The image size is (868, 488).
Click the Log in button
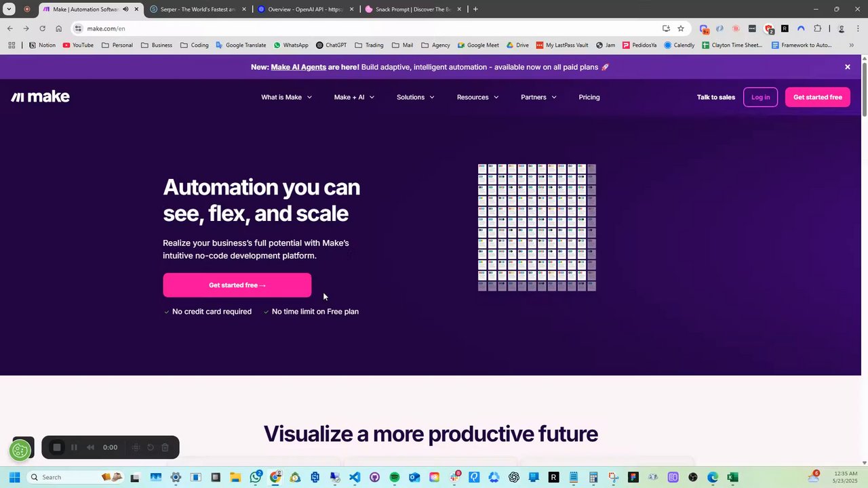760,97
